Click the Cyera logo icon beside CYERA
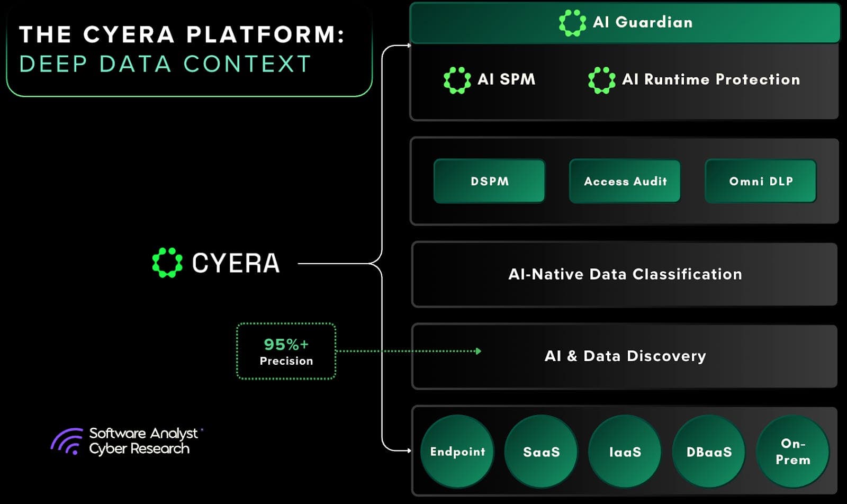 point(167,263)
